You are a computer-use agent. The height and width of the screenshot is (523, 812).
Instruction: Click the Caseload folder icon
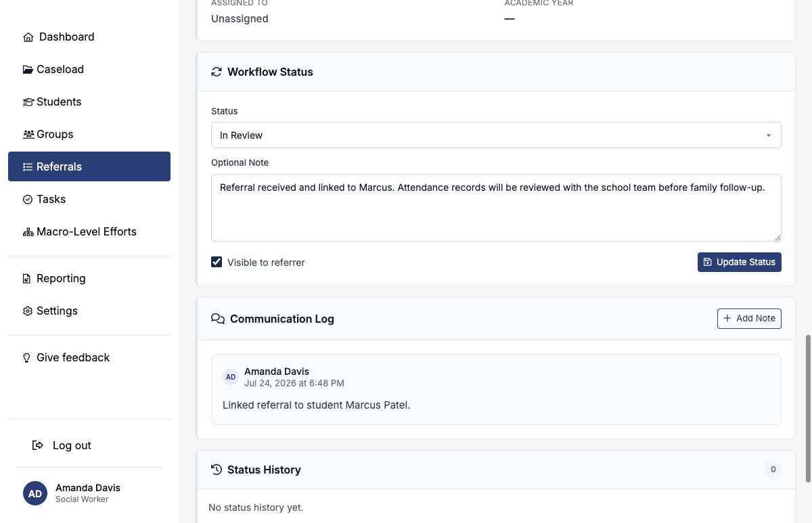point(28,70)
